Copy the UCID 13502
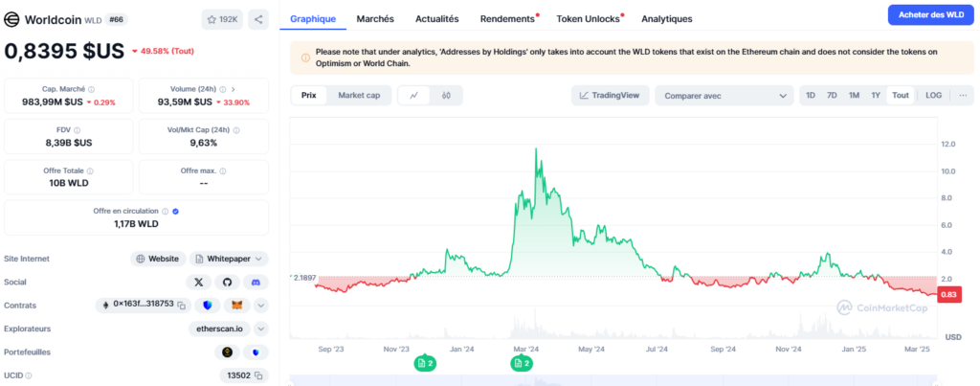 (259, 375)
